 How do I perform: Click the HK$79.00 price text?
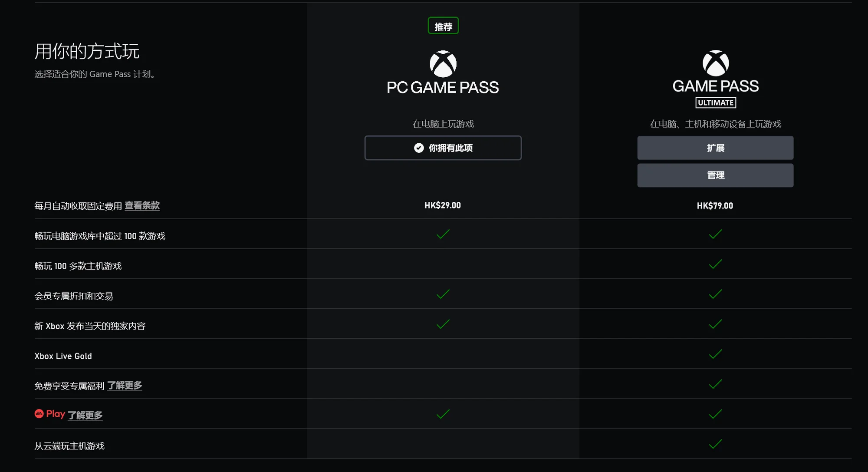coord(715,206)
